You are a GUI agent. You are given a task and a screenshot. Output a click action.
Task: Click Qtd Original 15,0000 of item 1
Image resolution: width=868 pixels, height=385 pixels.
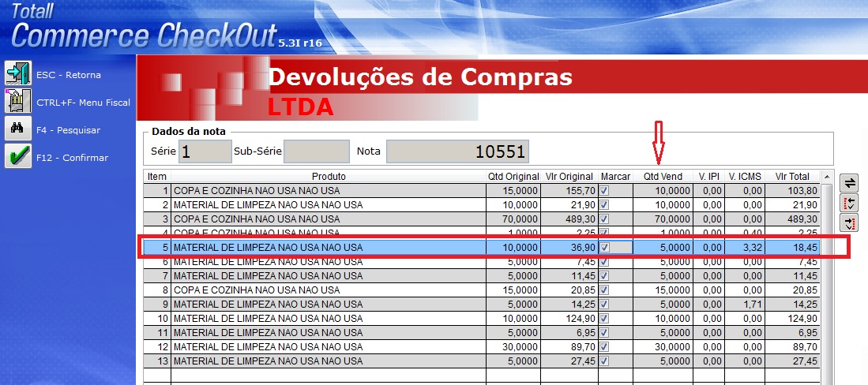[x=513, y=191]
